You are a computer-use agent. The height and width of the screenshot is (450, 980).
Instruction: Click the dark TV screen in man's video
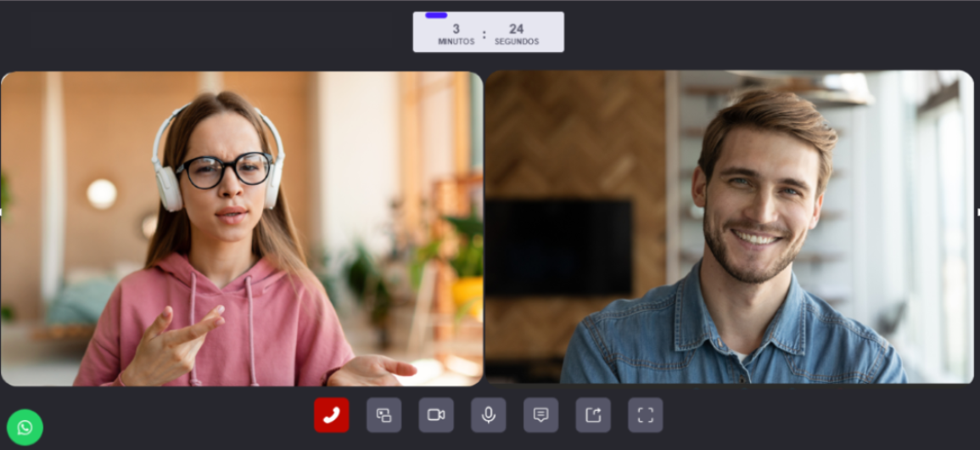(x=559, y=247)
